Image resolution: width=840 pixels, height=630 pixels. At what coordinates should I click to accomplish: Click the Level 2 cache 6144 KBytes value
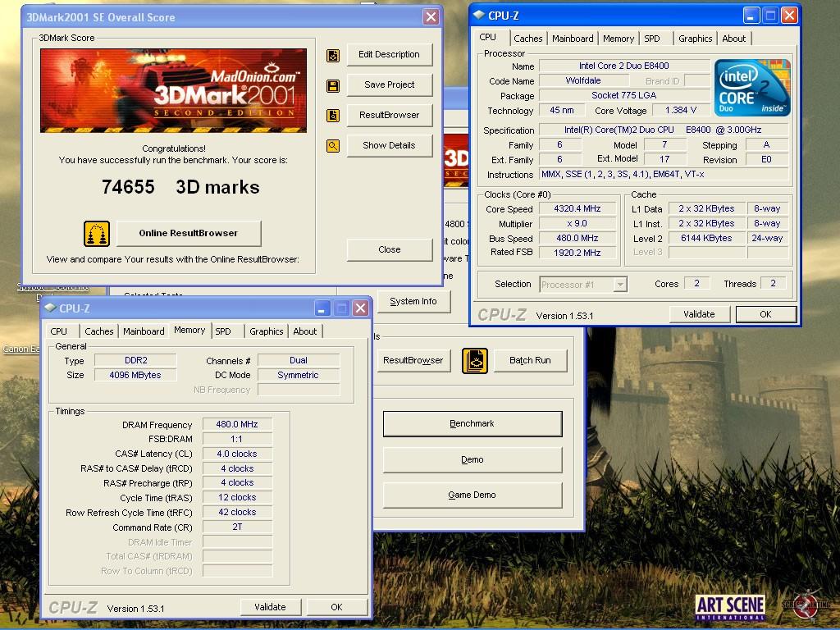[x=706, y=238]
